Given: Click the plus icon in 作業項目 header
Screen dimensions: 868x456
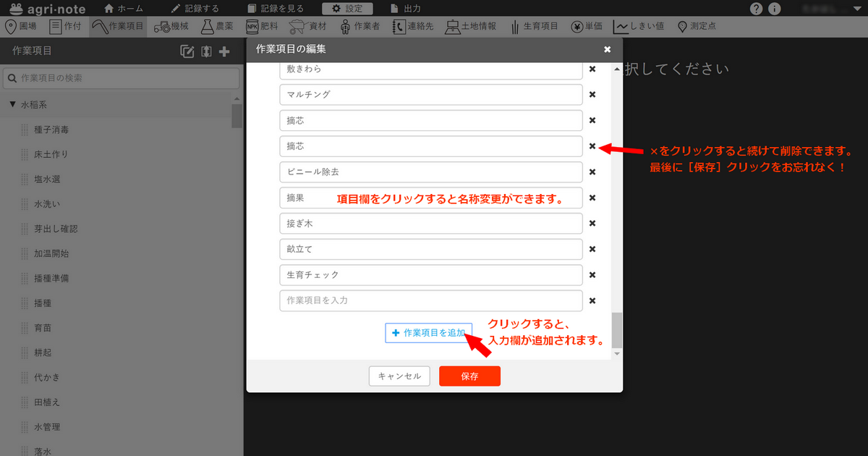Looking at the screenshot, I should click(x=224, y=51).
